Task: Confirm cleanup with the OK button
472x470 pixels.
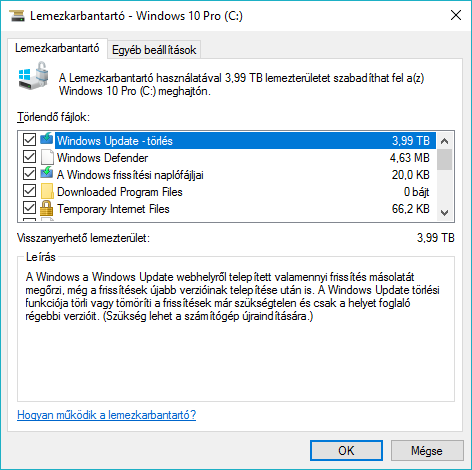Action: [346, 451]
